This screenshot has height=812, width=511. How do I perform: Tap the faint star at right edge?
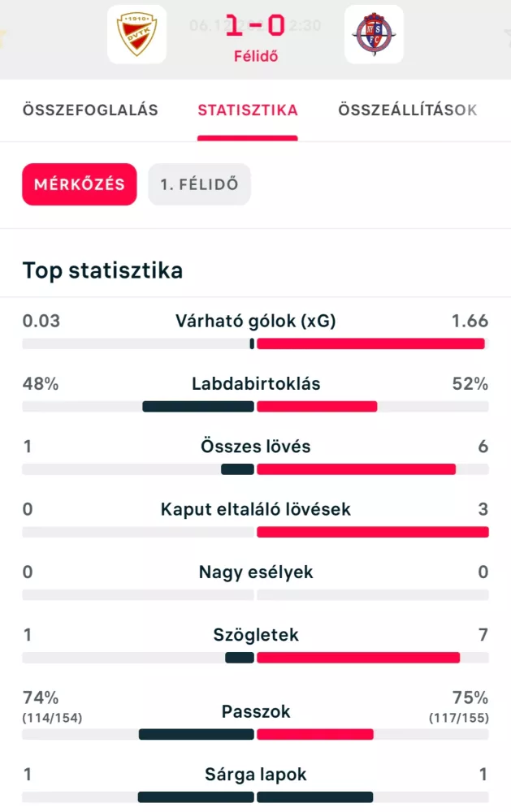(507, 37)
